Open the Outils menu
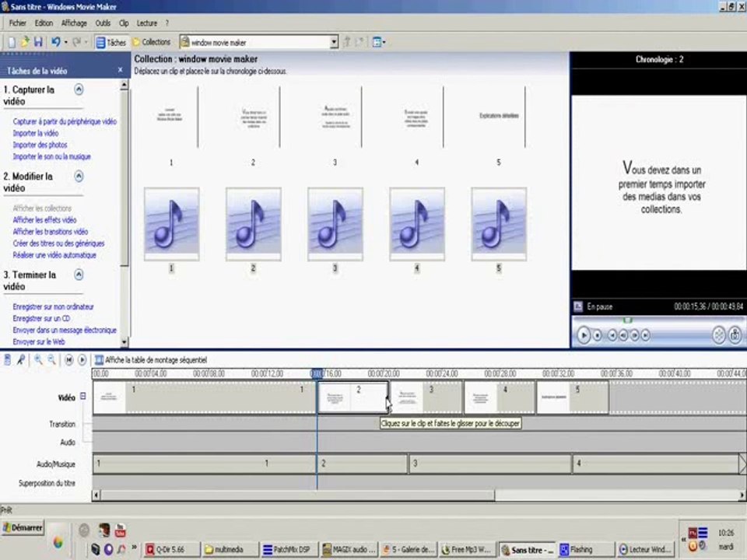Image resolution: width=747 pixels, height=560 pixels. coord(103,23)
